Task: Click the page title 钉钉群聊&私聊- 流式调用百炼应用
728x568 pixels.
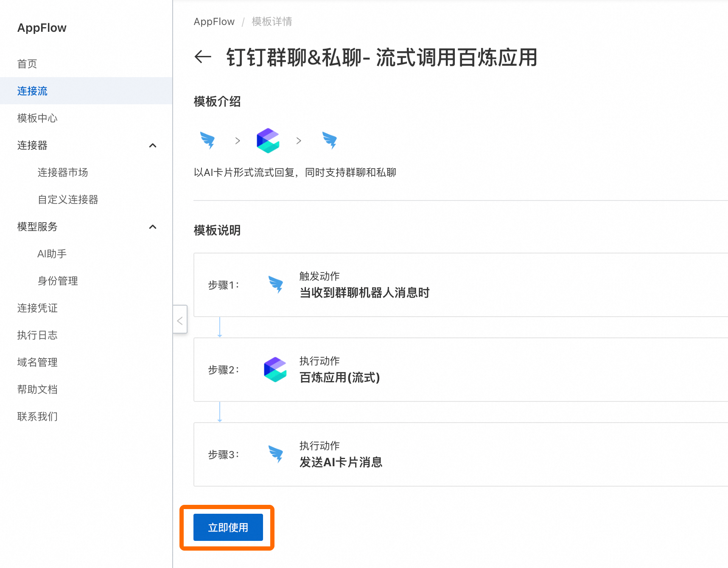Action: (x=382, y=57)
